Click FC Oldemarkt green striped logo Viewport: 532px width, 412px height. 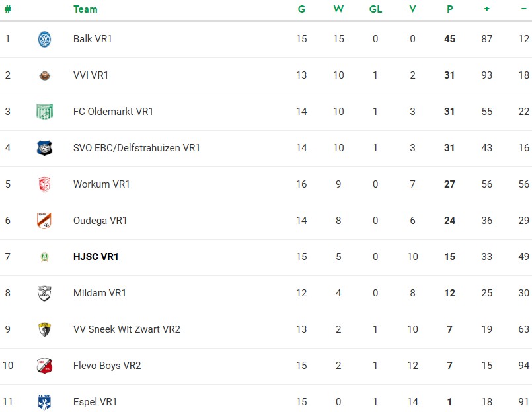click(44, 112)
